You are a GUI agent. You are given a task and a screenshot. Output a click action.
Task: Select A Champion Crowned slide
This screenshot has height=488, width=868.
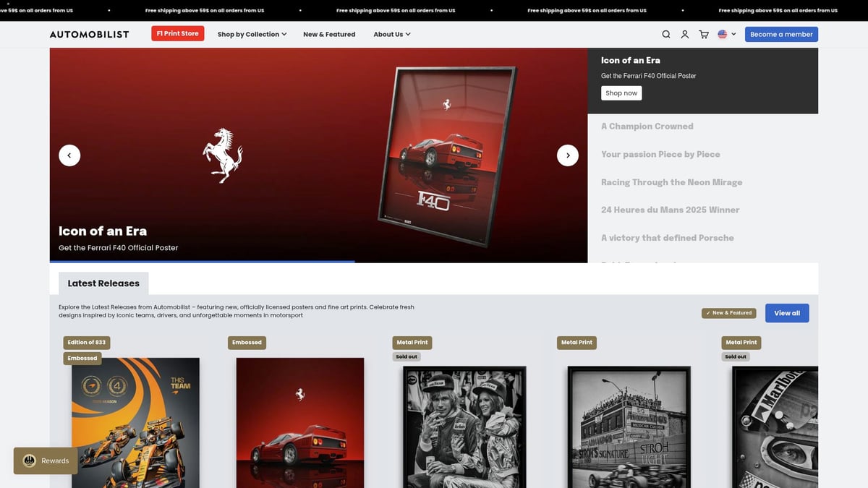(647, 126)
